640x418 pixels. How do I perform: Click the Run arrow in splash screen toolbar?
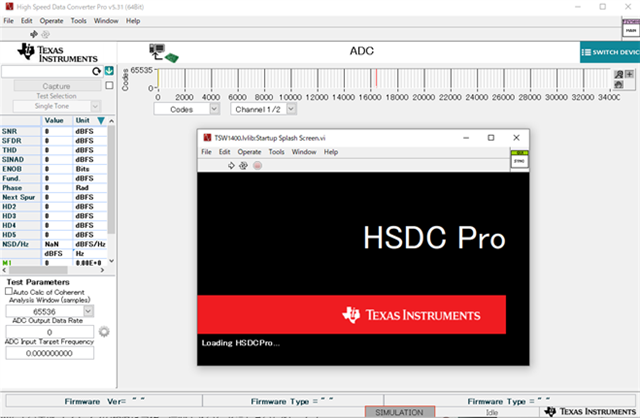pos(231,165)
